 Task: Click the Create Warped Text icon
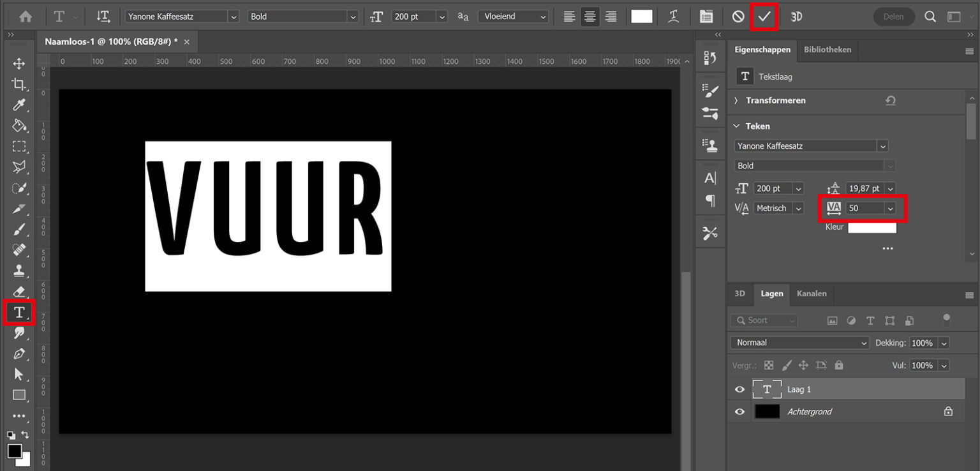click(x=673, y=17)
